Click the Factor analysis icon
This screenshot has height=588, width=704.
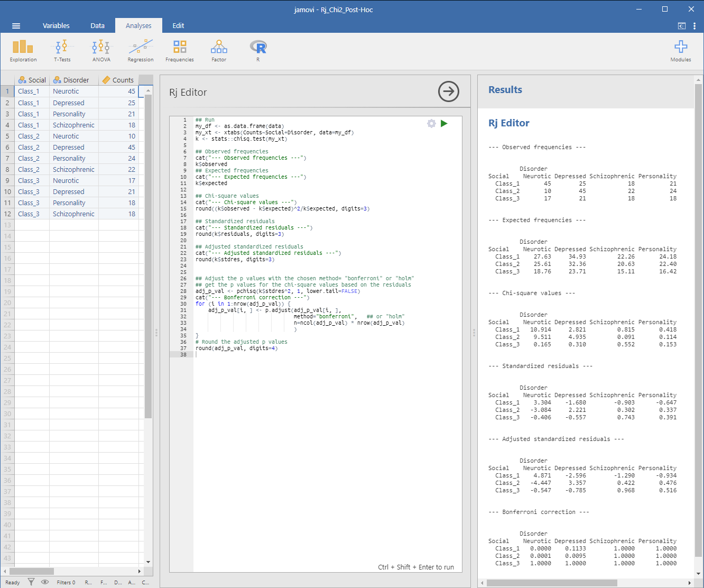tap(219, 51)
